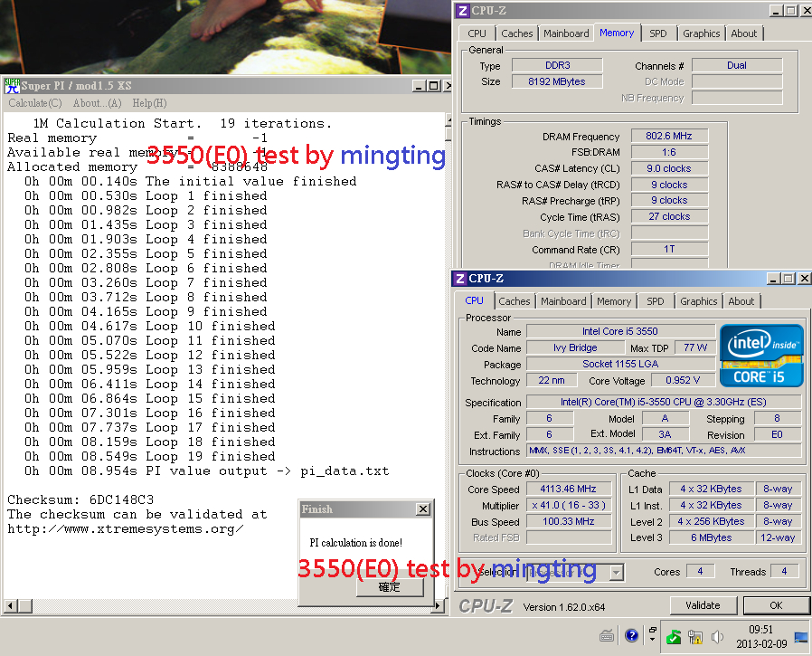Click the language bar restore icon
The image size is (812, 656).
(x=653, y=630)
